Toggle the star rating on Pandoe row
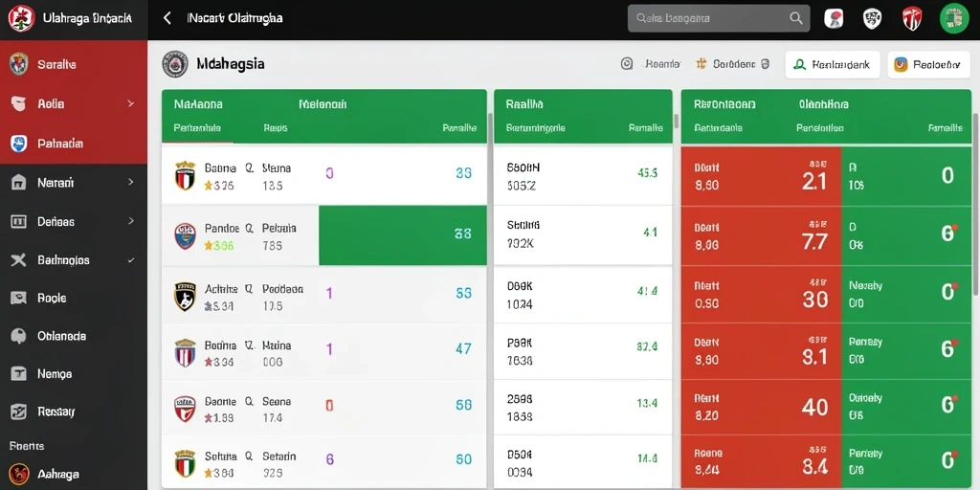980x490 pixels. (208, 246)
